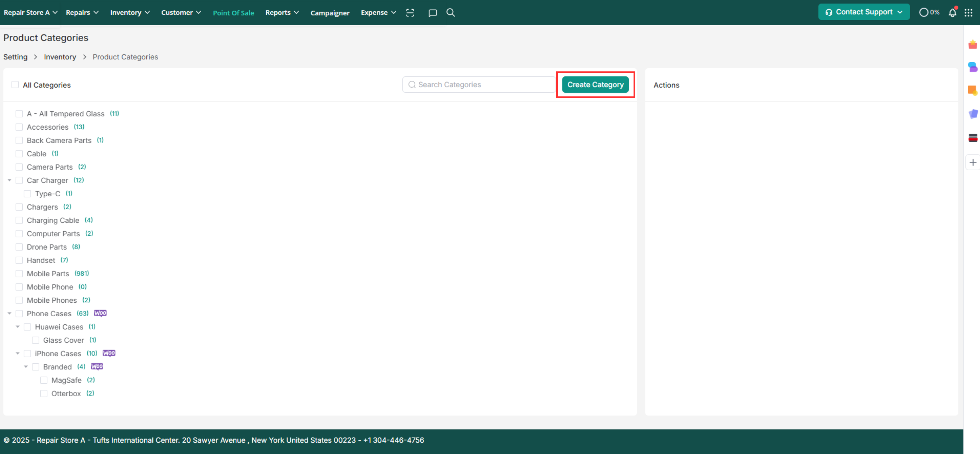
Task: Click the Computer Parts category name
Action: [53, 234]
